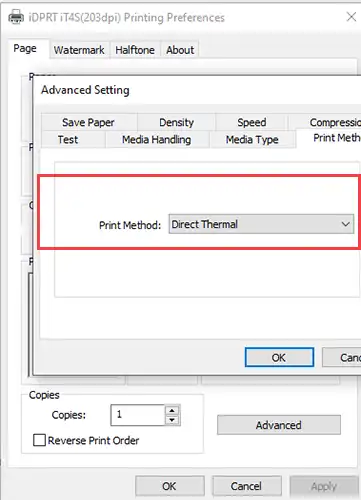Increase copies with the up arrow

pos(172,410)
